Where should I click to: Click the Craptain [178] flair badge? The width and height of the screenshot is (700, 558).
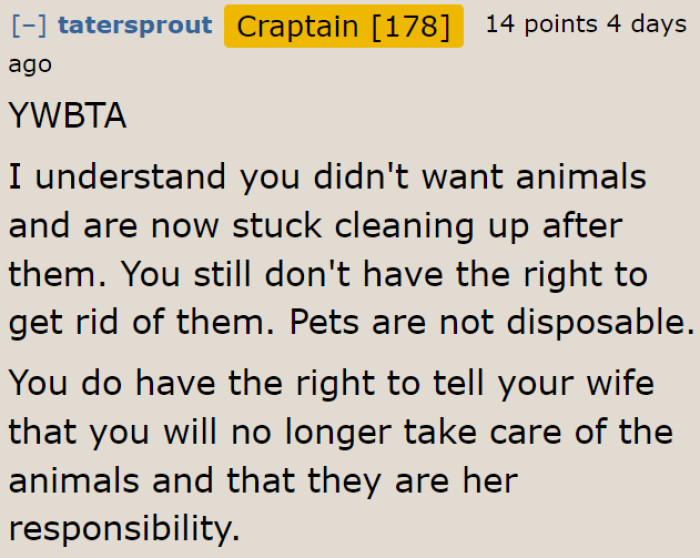[343, 25]
